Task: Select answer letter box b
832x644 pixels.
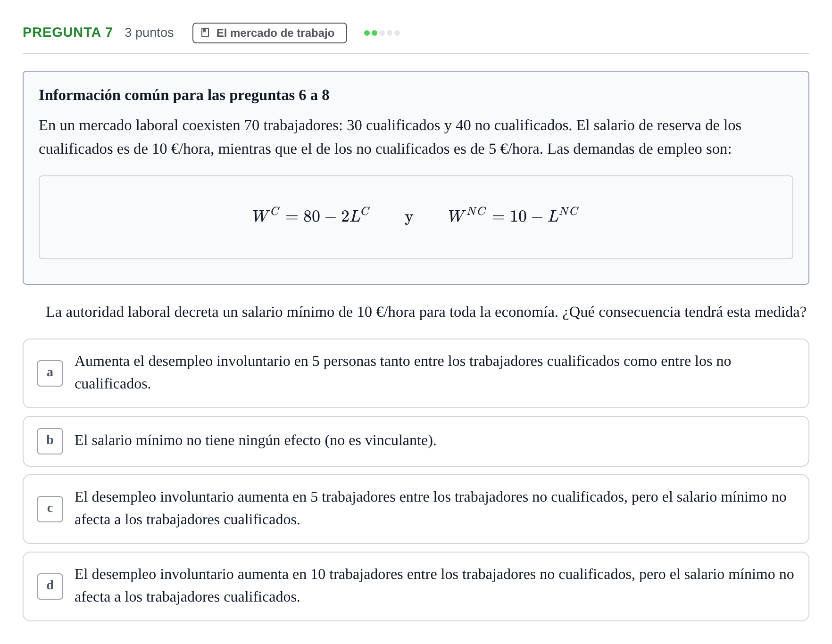Action: pyautogui.click(x=50, y=441)
